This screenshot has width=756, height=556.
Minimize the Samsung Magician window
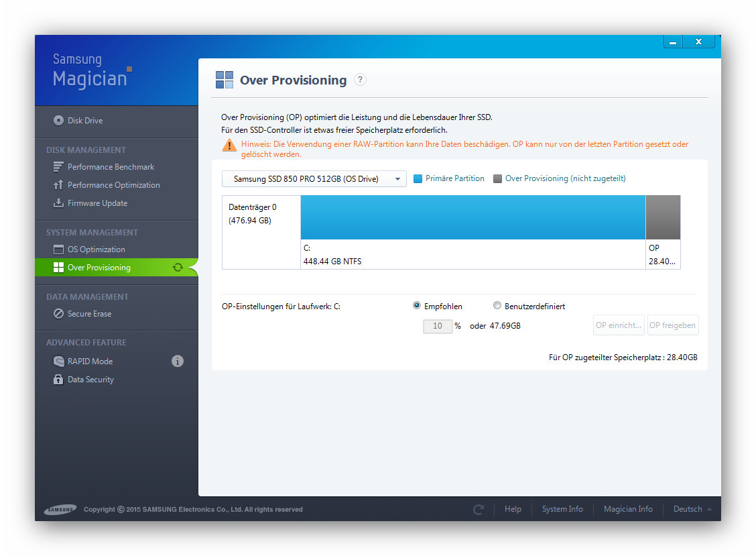click(x=673, y=42)
